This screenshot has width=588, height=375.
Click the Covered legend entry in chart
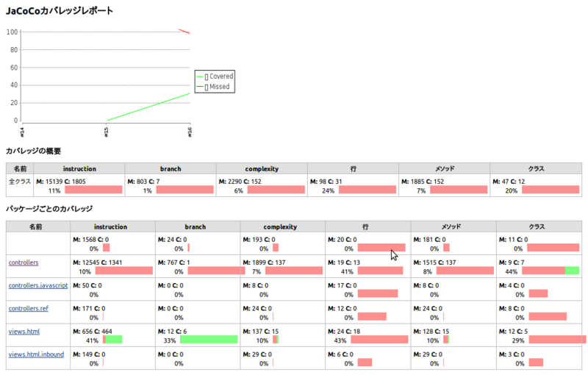(215, 76)
